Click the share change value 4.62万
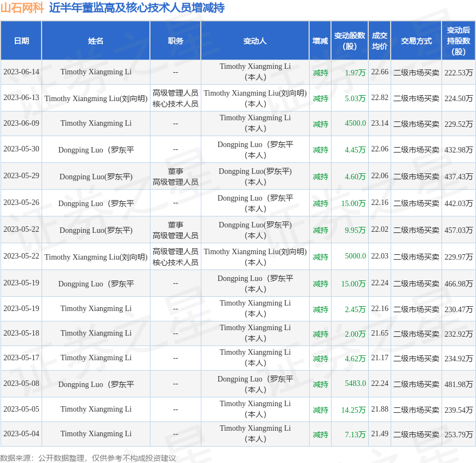The height and width of the screenshot is (463, 476). 355,359
